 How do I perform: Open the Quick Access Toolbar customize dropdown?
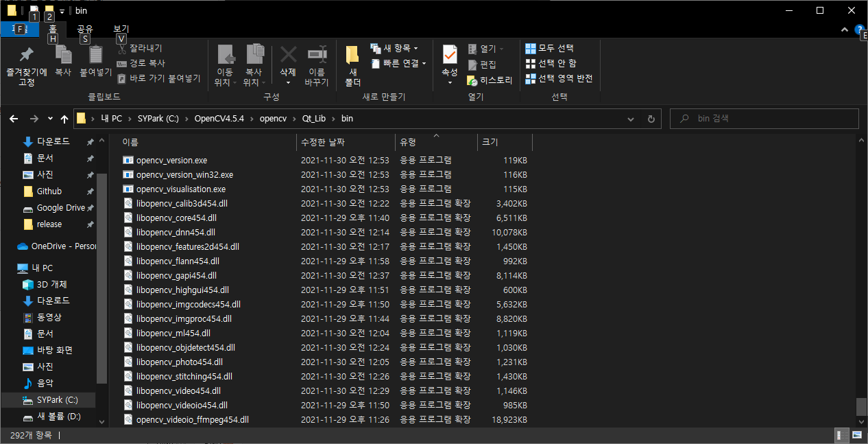62,11
